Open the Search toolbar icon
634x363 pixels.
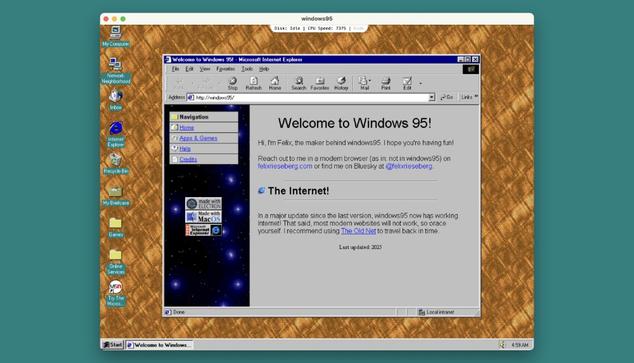[x=299, y=83]
